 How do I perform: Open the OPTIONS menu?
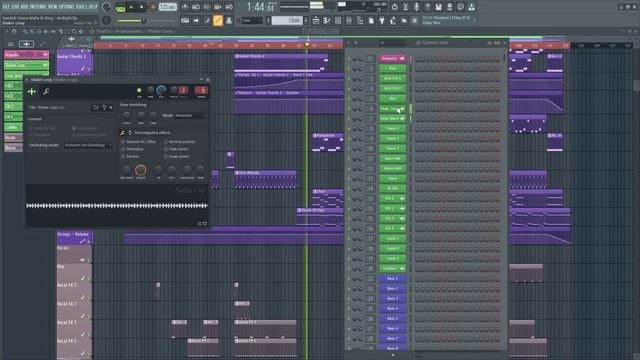[x=67, y=7]
